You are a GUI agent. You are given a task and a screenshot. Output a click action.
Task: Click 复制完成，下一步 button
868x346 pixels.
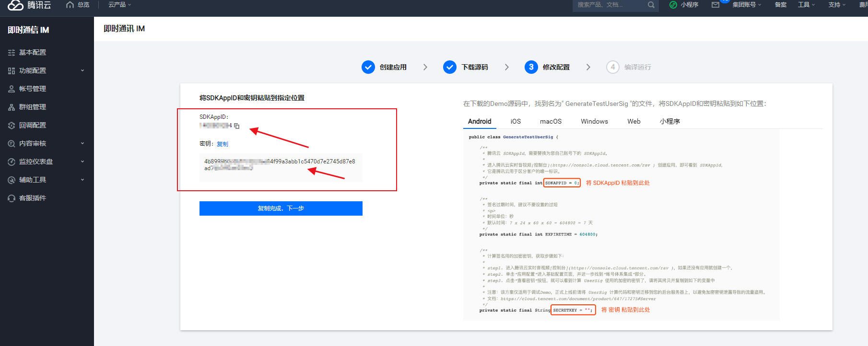point(281,208)
